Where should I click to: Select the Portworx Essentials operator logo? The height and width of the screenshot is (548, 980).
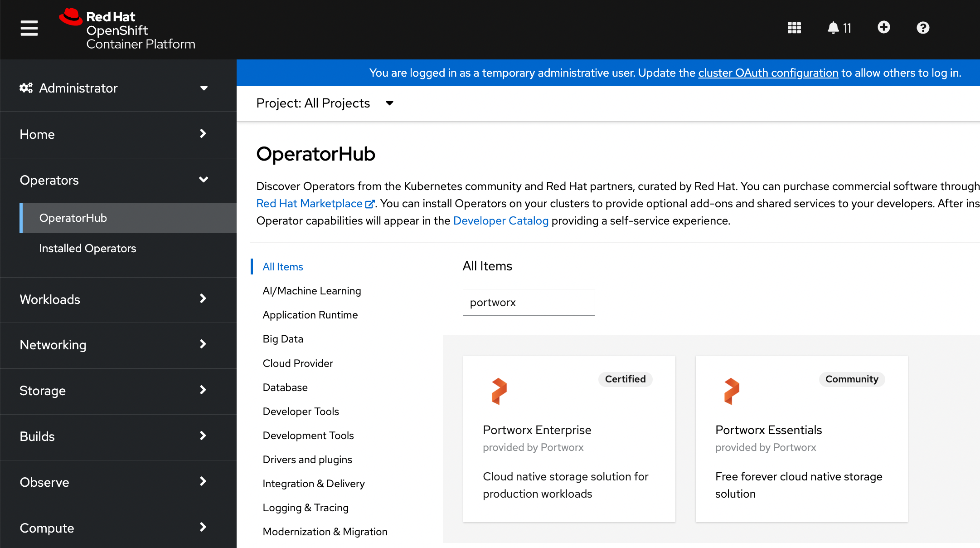coord(731,391)
